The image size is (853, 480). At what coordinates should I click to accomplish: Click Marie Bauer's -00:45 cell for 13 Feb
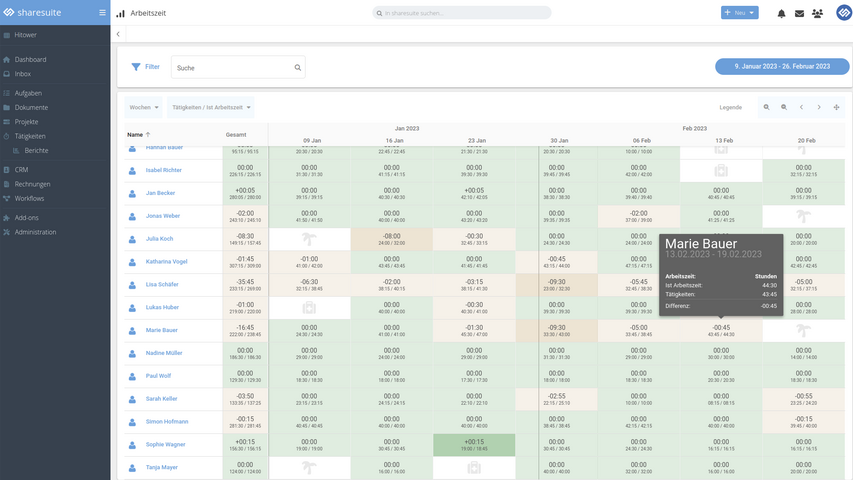tap(721, 331)
